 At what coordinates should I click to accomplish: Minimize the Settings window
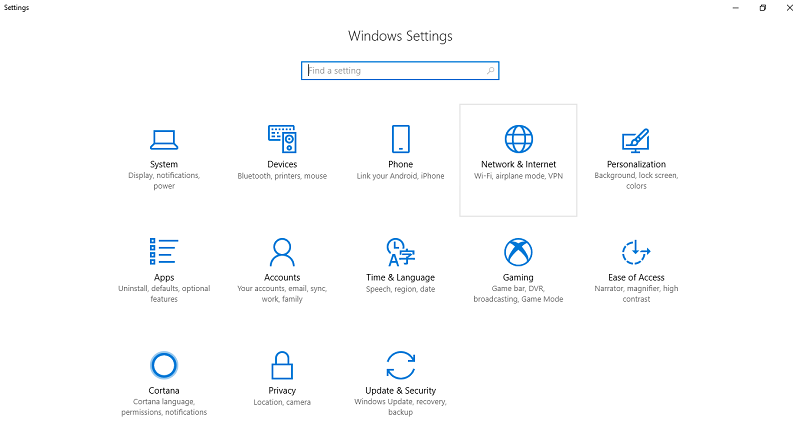(736, 8)
